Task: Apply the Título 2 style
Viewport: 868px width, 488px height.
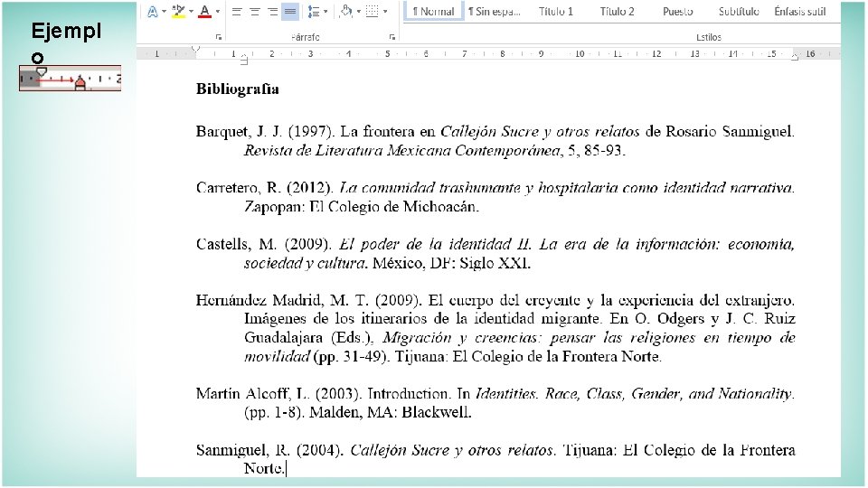Action: 617,11
